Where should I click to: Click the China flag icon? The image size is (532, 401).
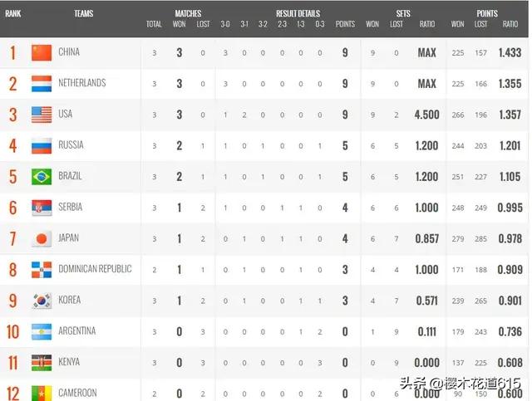[x=42, y=52]
